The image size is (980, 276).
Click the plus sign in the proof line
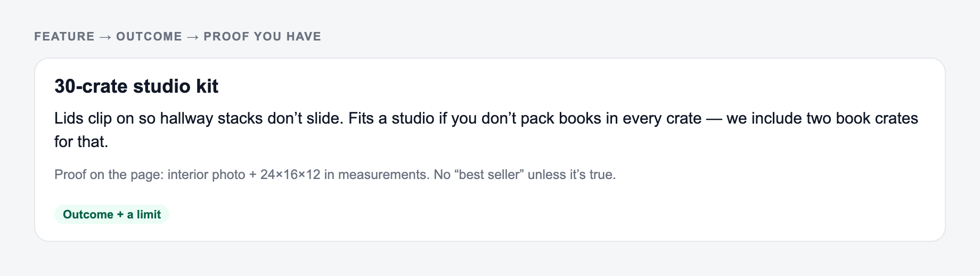253,175
